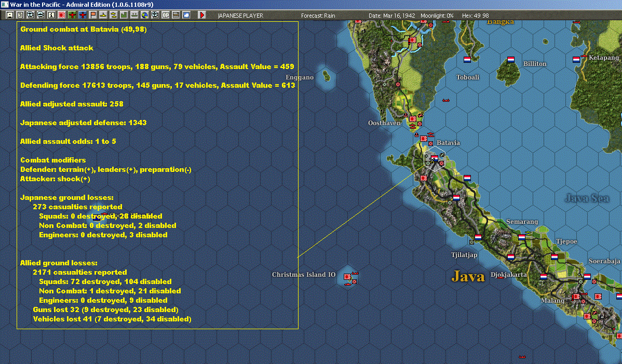
Task: Select the Dutch flag beside Ketapang
Action: point(576,60)
